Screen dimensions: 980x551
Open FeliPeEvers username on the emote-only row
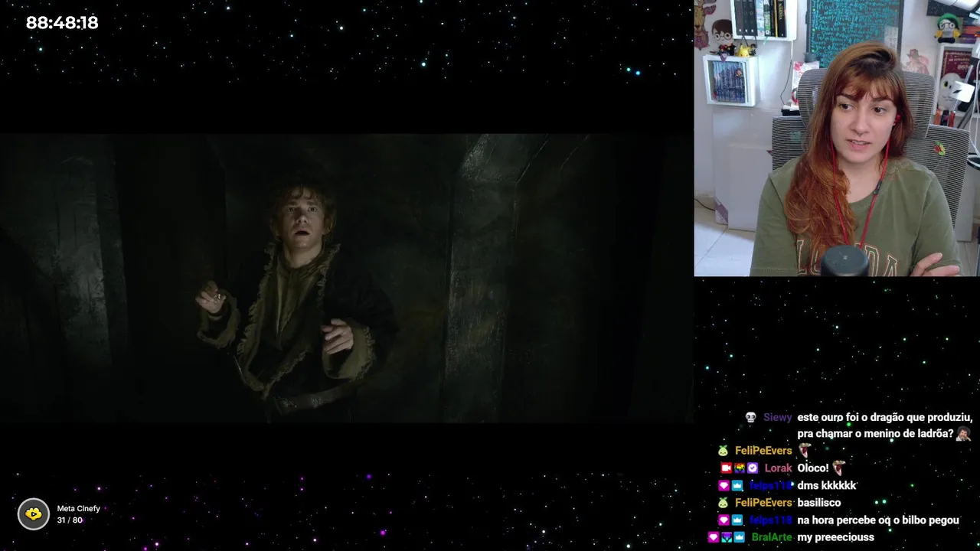coord(763,451)
